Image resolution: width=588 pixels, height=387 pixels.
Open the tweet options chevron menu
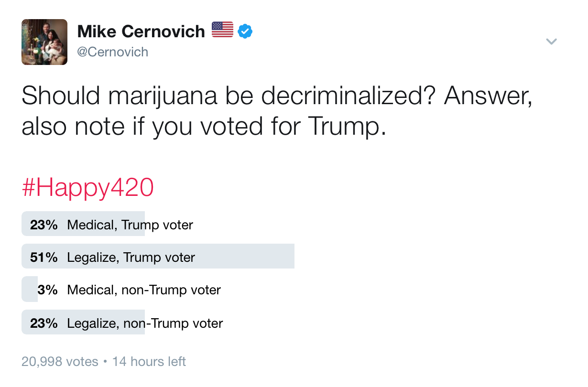pos(551,42)
